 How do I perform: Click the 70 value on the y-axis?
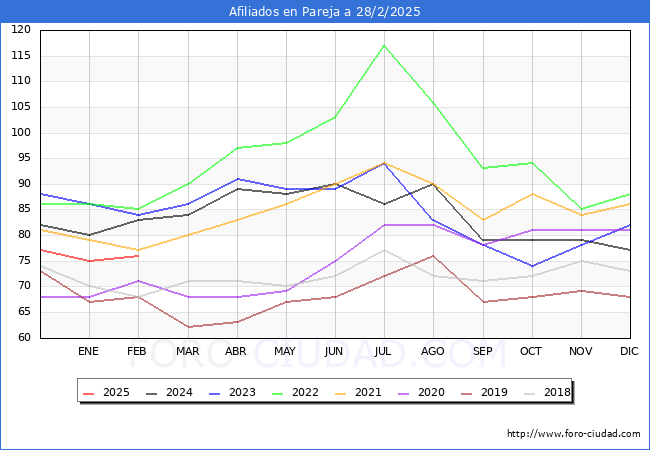coord(24,285)
